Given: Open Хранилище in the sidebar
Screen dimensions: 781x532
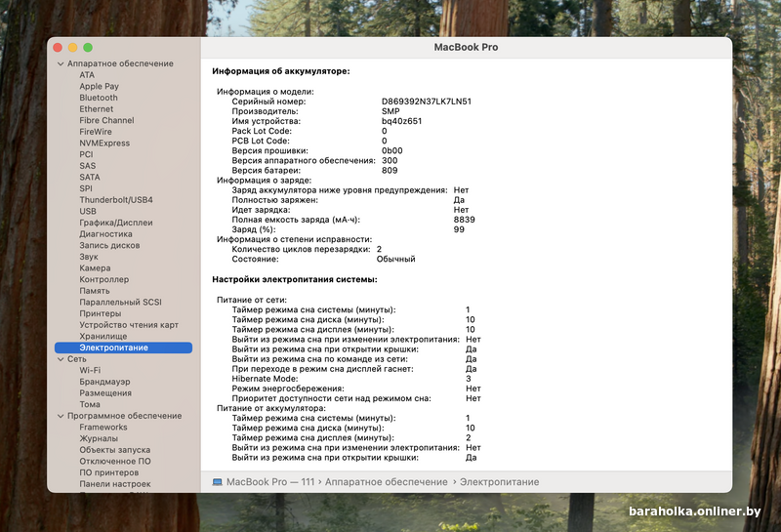Looking at the screenshot, I should point(103,336).
